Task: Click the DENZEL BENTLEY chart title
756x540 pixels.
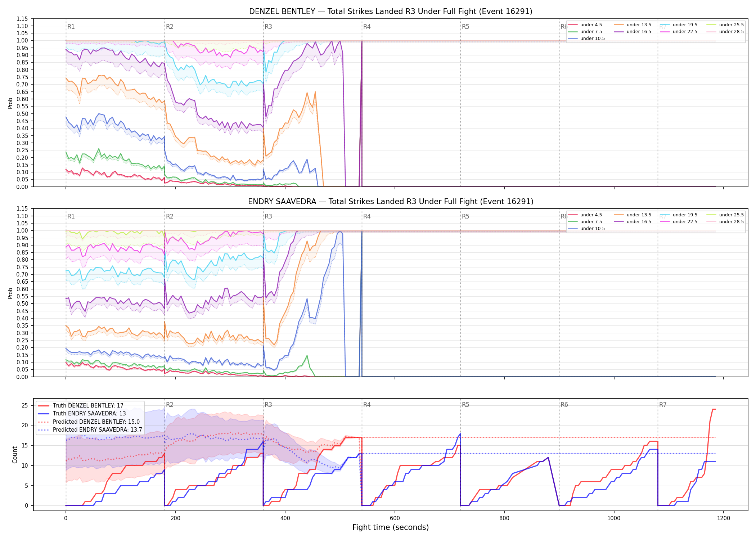Action: (391, 12)
